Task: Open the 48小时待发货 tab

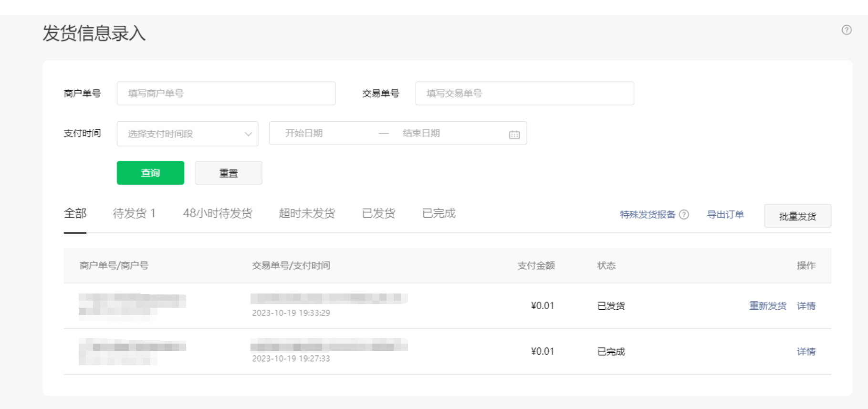Action: point(218,213)
